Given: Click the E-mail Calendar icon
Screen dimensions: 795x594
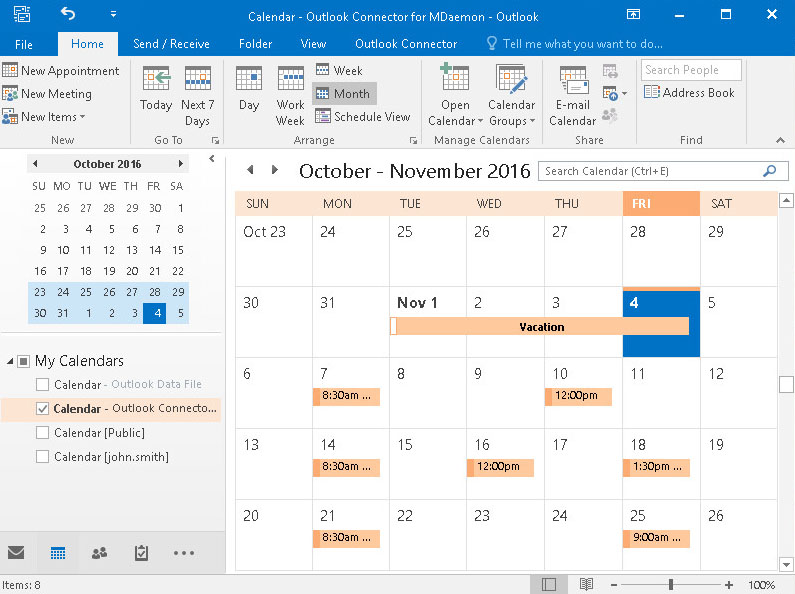Looking at the screenshot, I should 573,80.
